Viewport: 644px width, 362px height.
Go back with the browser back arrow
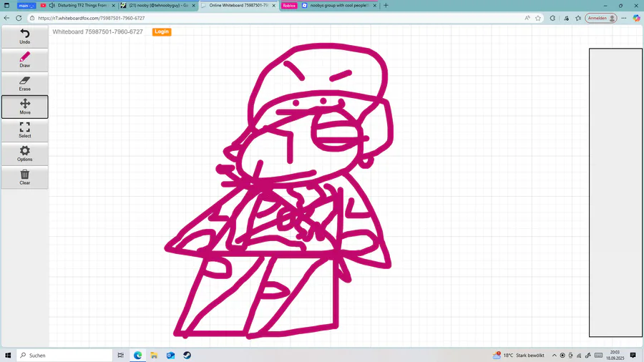tap(6, 18)
